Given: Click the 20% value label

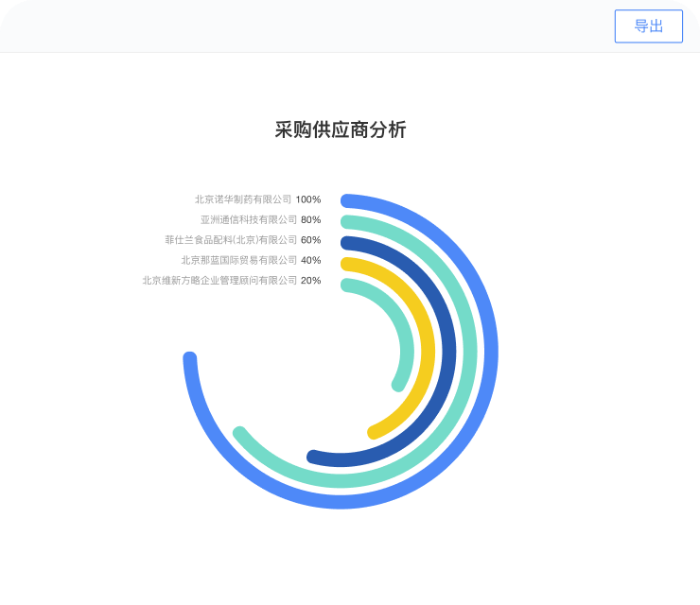Looking at the screenshot, I should point(310,280).
